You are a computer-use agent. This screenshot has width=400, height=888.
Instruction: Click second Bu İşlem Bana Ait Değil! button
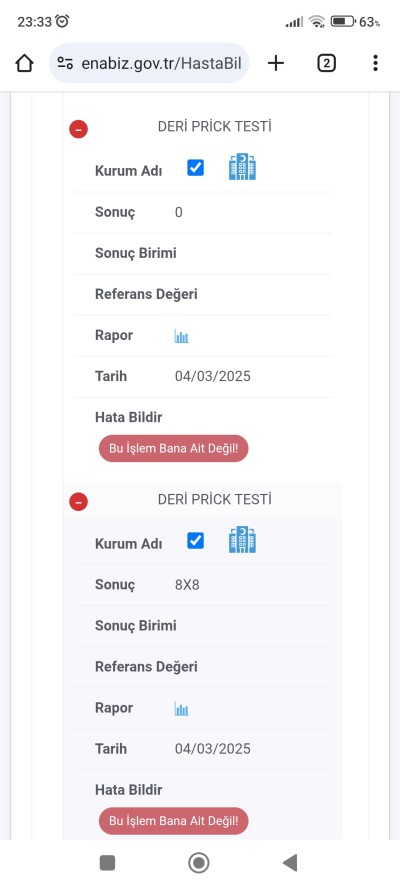point(173,821)
